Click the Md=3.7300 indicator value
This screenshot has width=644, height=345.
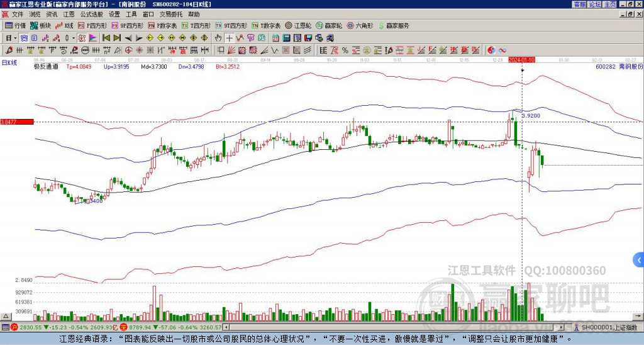(154, 66)
